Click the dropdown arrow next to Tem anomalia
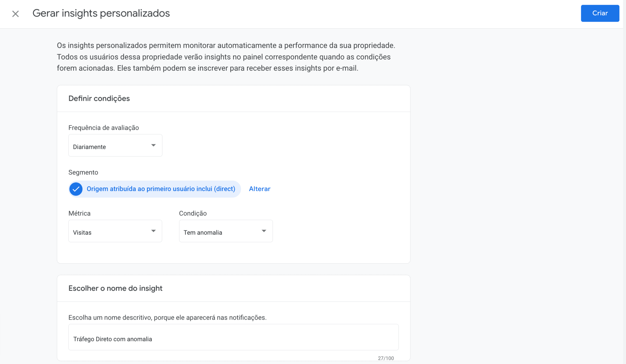Screen dimensions: 626x364 pos(264,231)
